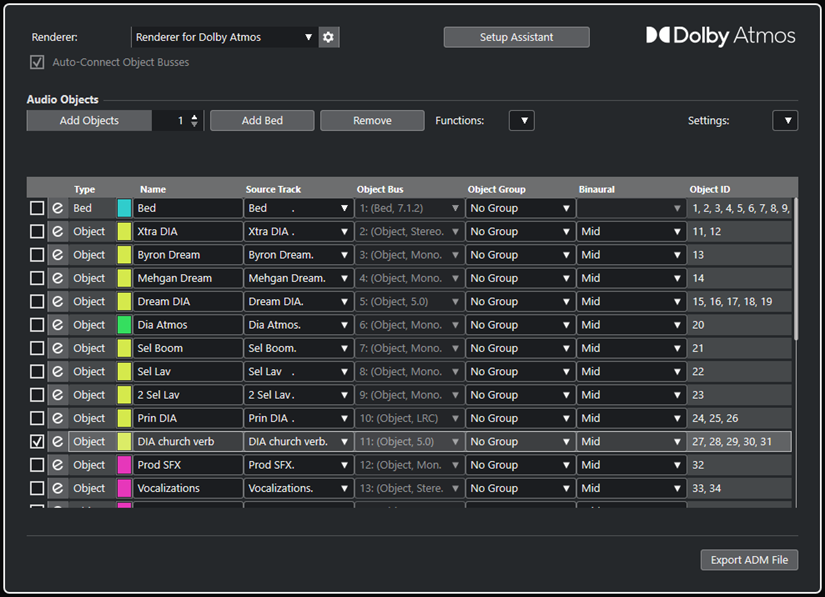
Task: Check the Prod SFX row checkbox
Action: click(x=37, y=465)
